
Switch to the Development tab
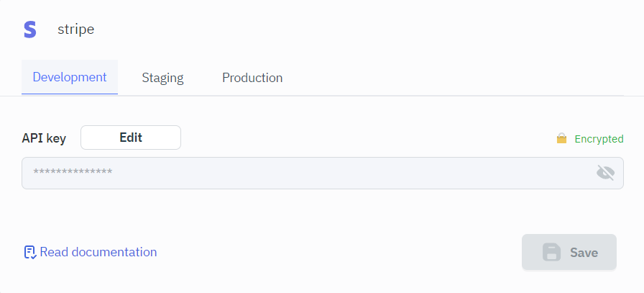[x=70, y=77]
